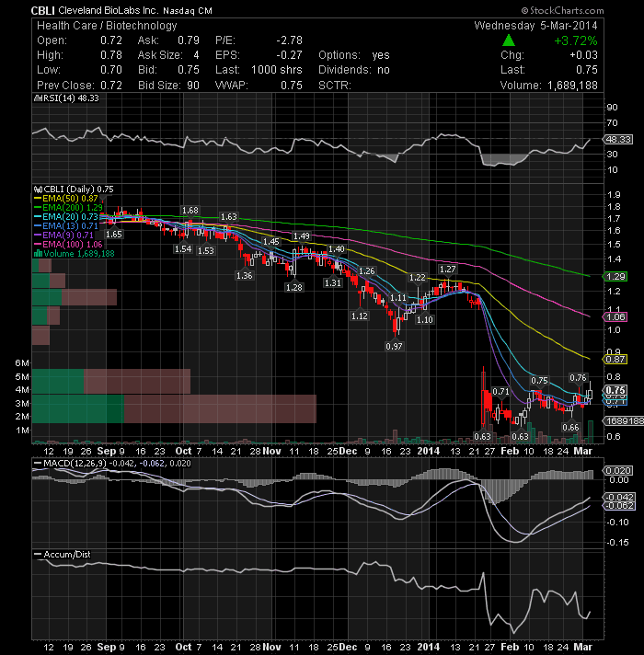This screenshot has height=655, width=644.
Task: Click the High value 0.78
Action: pos(111,55)
